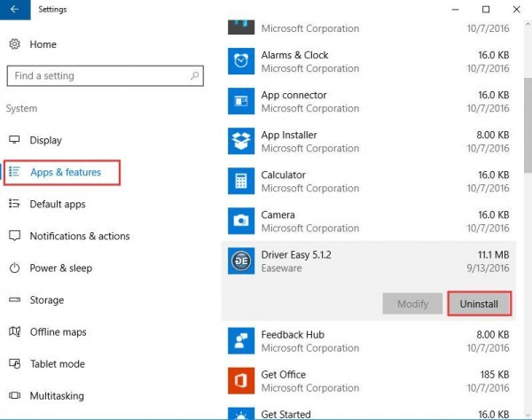Image resolution: width=532 pixels, height=420 pixels.
Task: Focus the Find a setting box
Action: point(106,75)
